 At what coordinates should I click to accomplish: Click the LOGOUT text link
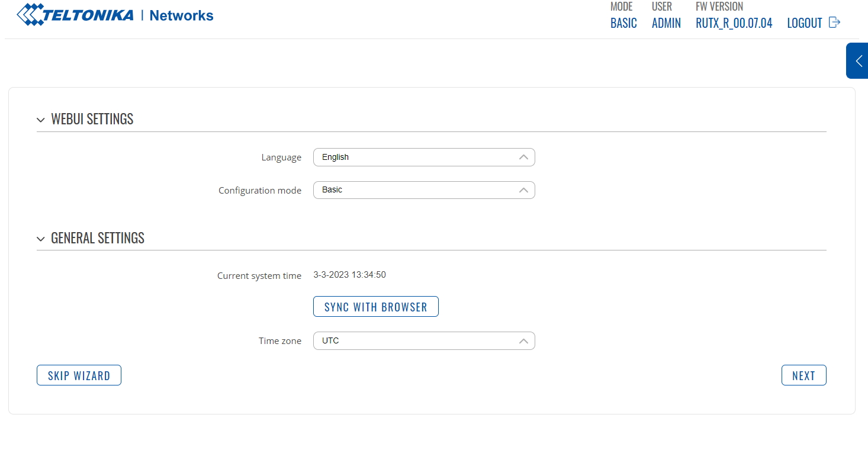[804, 23]
